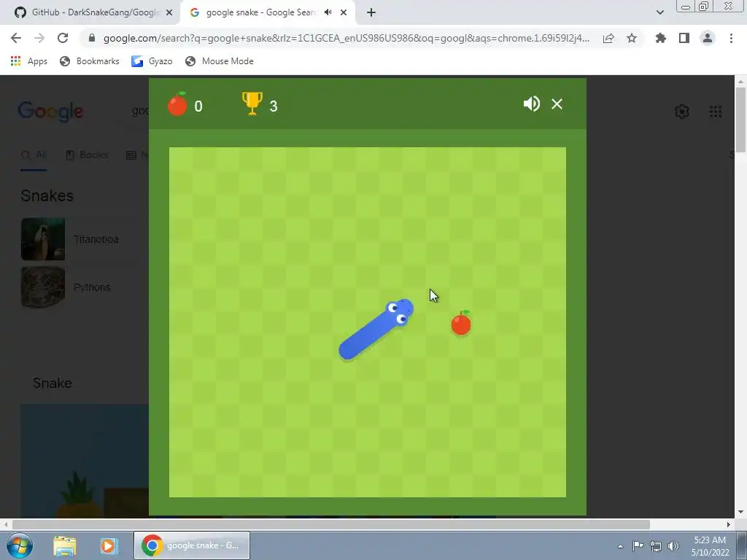Launch Windows Media Player from the taskbar

point(108,545)
